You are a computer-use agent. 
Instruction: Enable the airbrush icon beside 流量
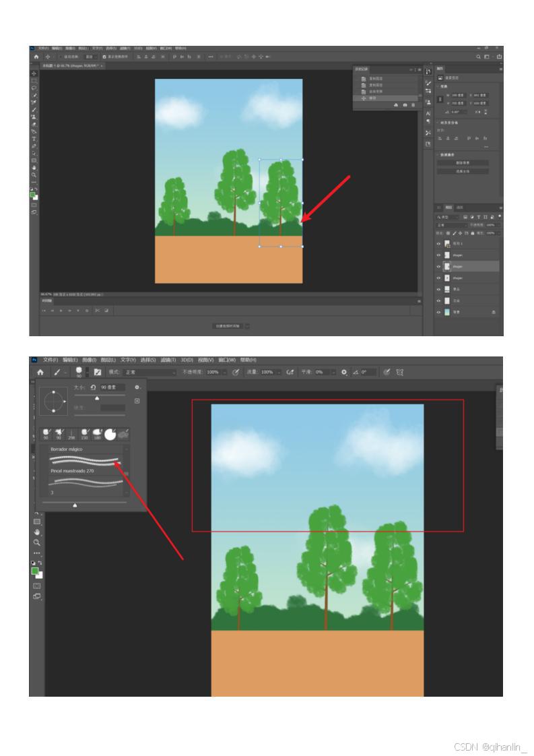[290, 372]
